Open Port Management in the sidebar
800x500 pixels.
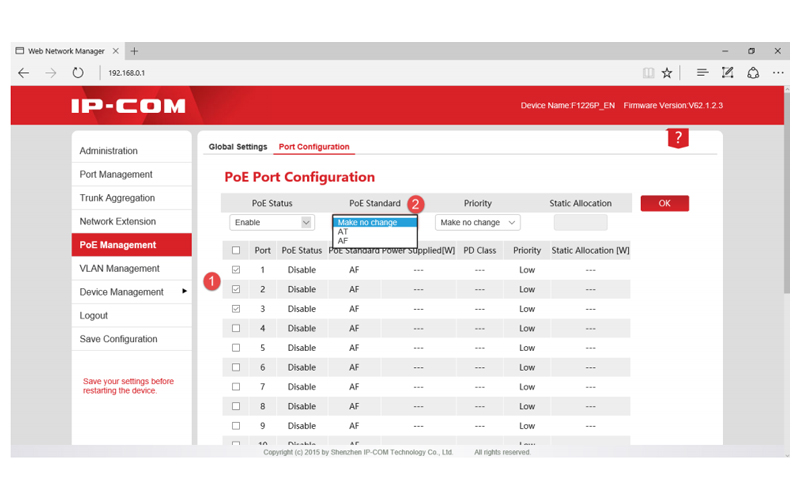click(x=132, y=174)
